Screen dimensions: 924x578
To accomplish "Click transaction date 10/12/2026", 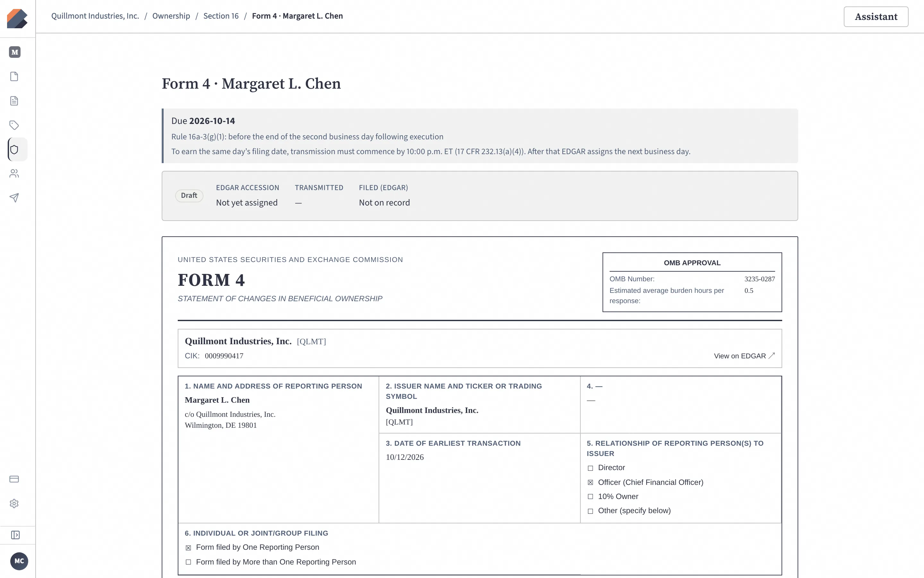I will (x=405, y=457).
